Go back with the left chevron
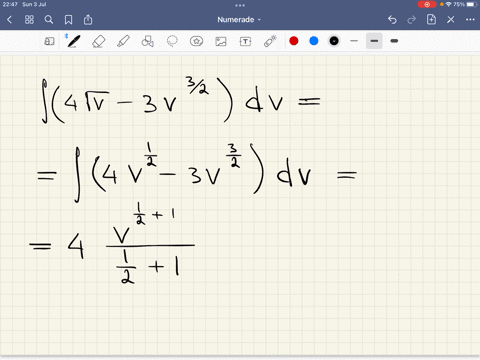 pos(9,20)
